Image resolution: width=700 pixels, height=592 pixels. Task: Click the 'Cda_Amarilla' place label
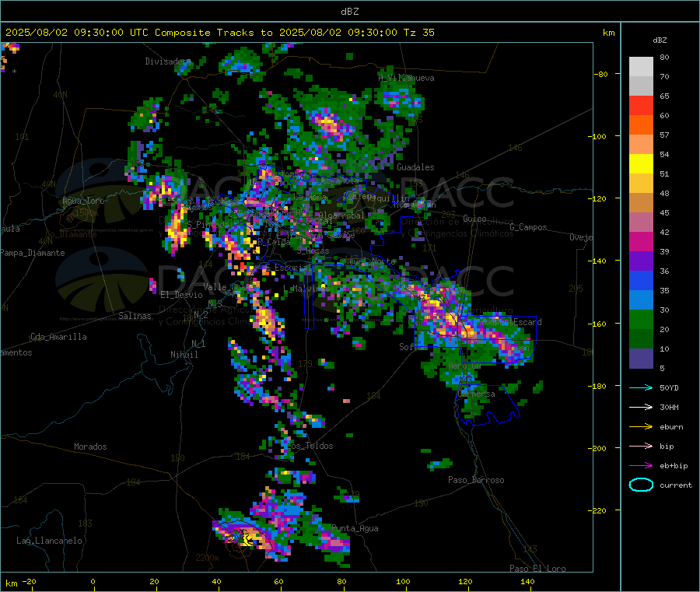pyautogui.click(x=59, y=337)
